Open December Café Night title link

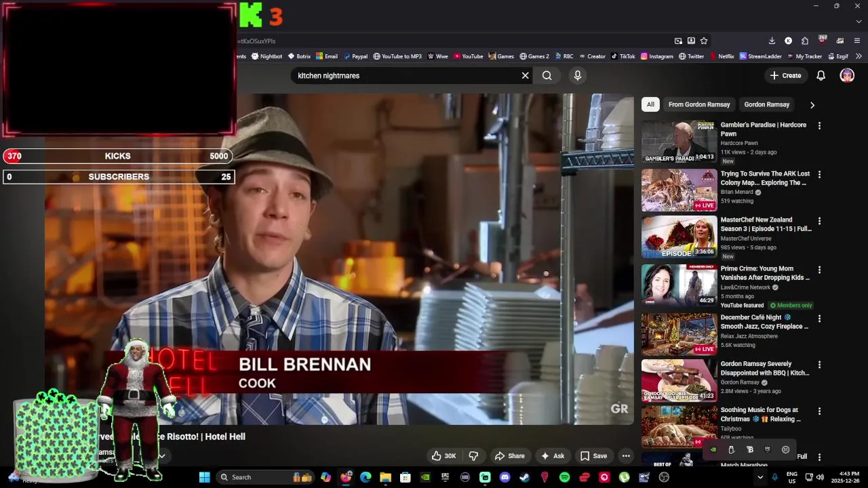(x=764, y=322)
